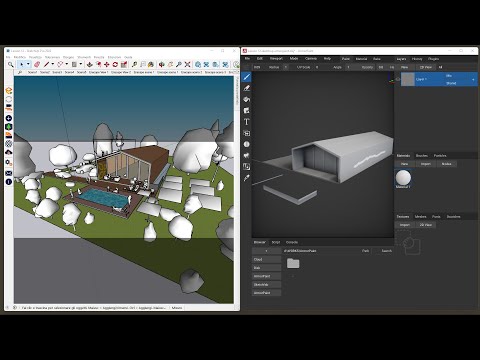Select the Orbit tool in SketchUp

coord(161,64)
